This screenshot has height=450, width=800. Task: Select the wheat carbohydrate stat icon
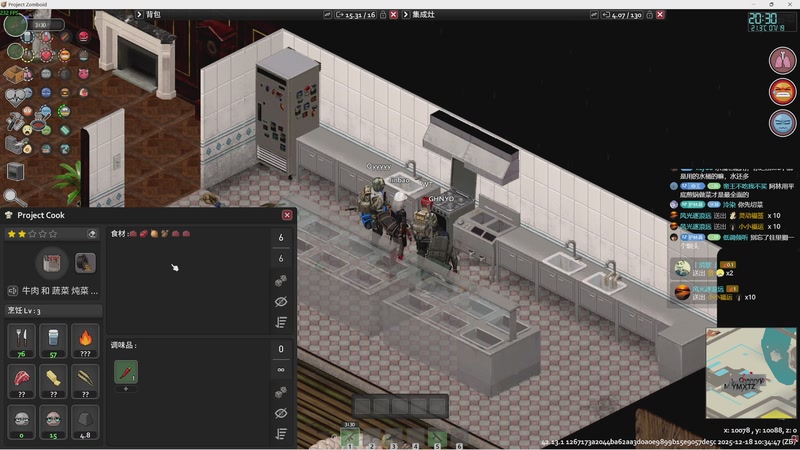click(x=85, y=381)
